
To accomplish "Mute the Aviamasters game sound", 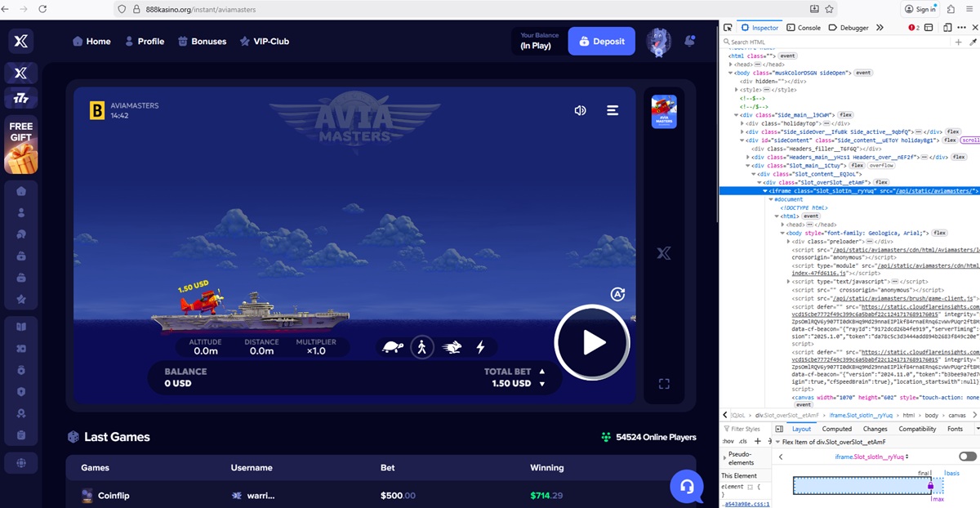I will click(580, 110).
